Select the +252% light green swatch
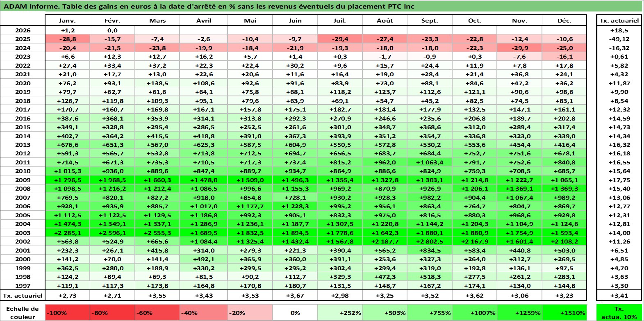Image resolution: width=644 pixels, height=321 pixels. tap(340, 312)
